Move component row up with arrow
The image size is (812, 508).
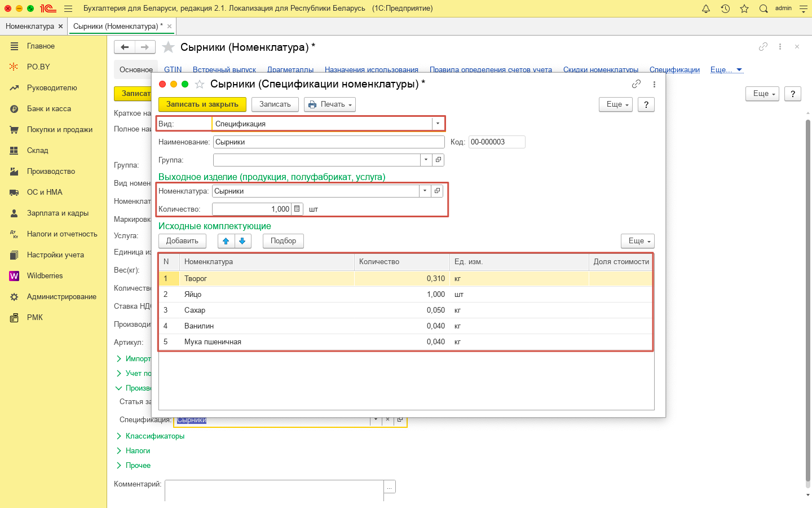click(x=226, y=241)
